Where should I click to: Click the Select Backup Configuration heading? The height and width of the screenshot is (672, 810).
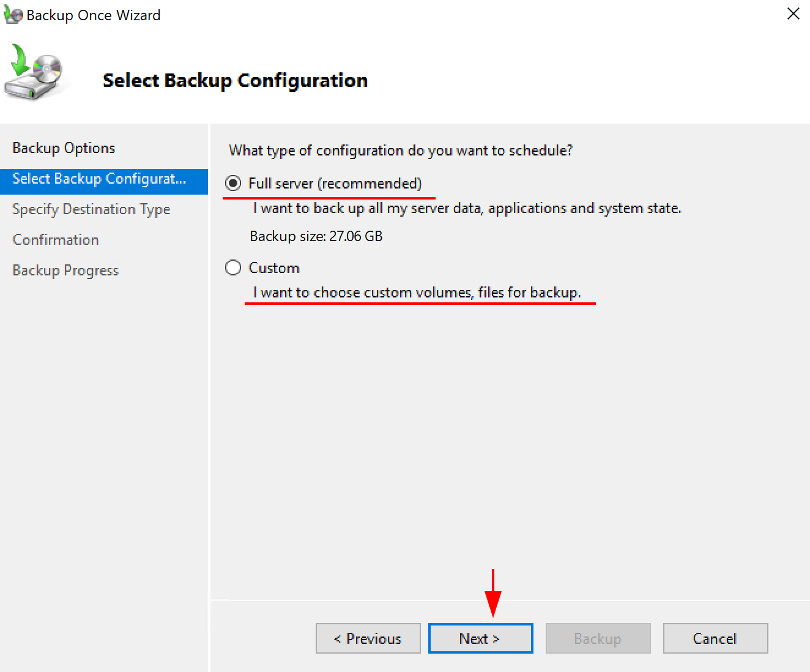235,80
